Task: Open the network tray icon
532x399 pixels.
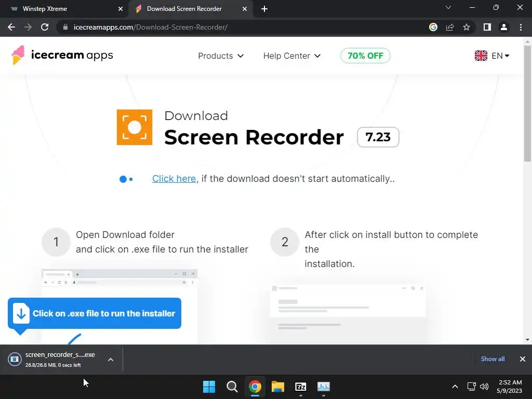Action: click(471, 387)
